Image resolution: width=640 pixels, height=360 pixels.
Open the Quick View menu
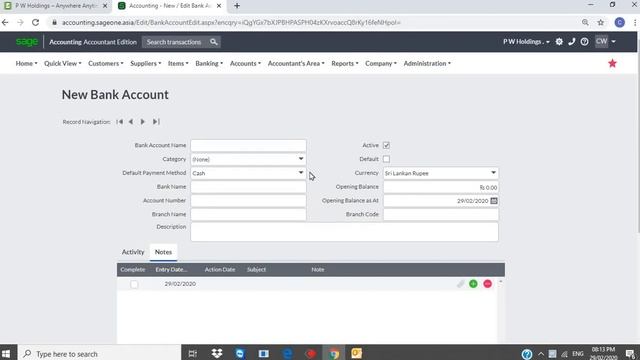point(62,63)
